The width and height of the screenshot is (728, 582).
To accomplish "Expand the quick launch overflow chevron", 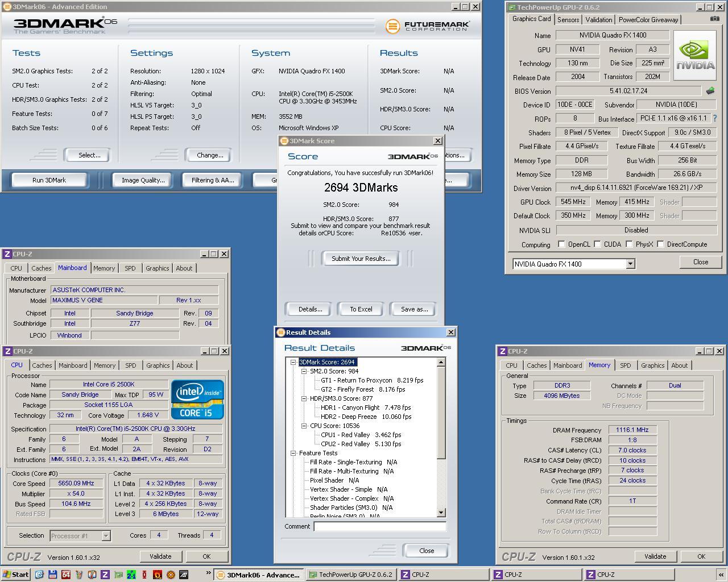I will coord(208,573).
